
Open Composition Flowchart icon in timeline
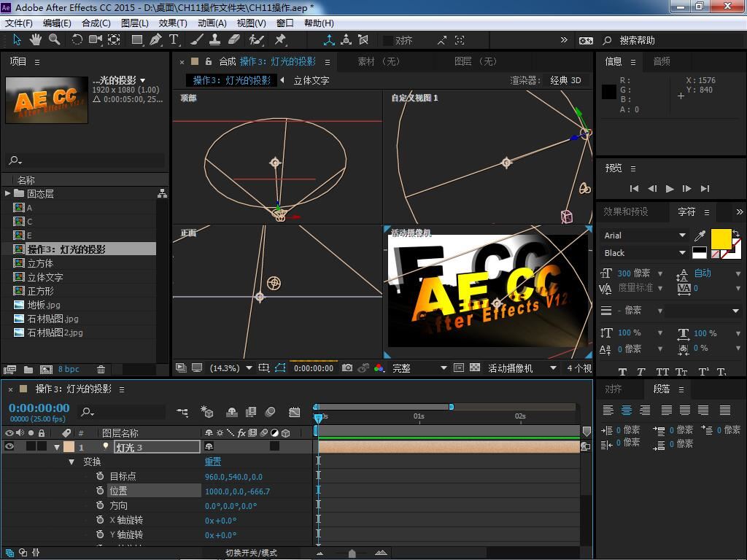182,412
